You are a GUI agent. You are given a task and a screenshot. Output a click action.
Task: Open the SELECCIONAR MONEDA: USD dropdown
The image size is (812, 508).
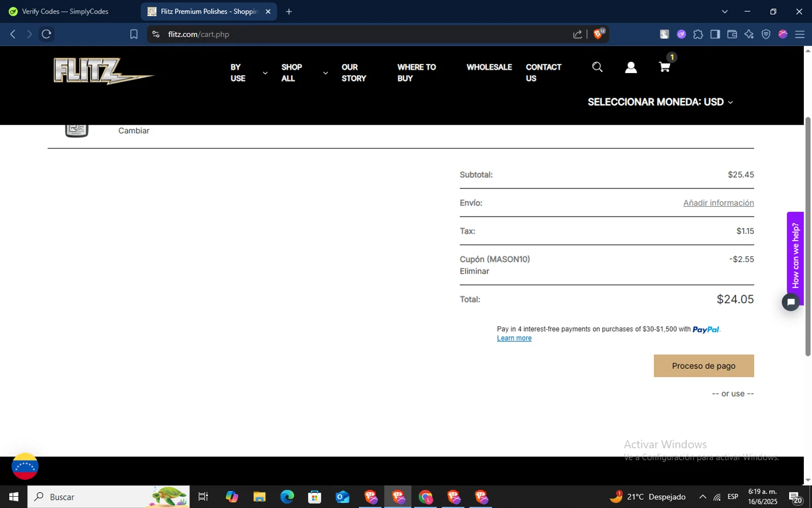click(x=660, y=102)
